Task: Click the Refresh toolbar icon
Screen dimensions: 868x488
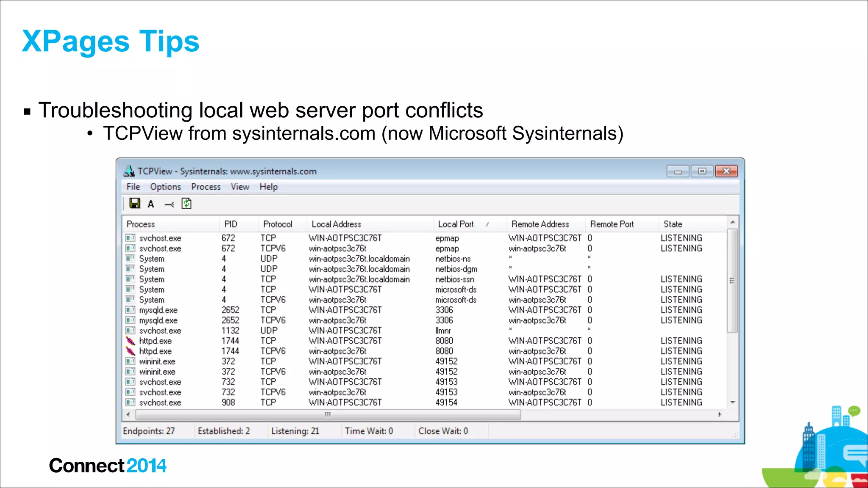Action: point(186,204)
